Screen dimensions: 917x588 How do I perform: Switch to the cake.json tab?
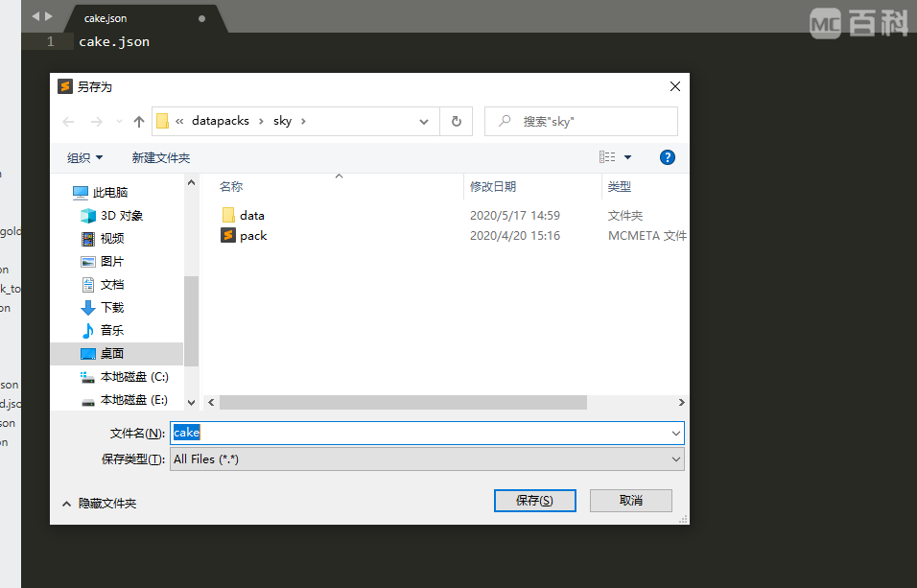tap(106, 18)
